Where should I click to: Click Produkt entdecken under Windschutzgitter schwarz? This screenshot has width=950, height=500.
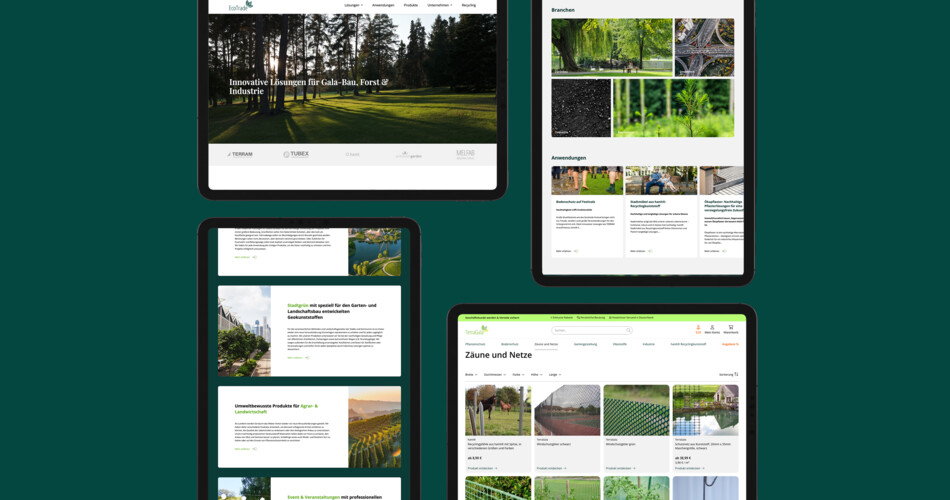(x=551, y=468)
